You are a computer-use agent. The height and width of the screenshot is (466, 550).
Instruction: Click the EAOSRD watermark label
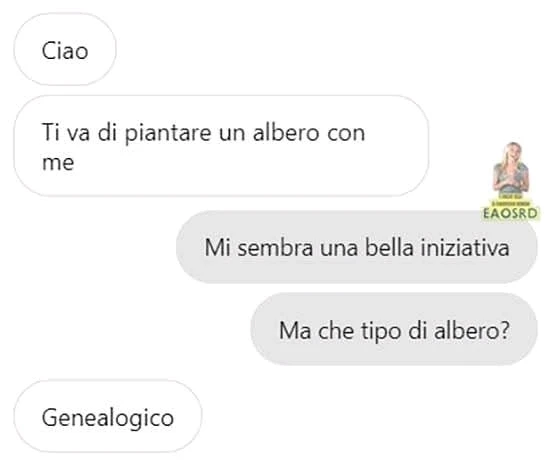pos(510,213)
